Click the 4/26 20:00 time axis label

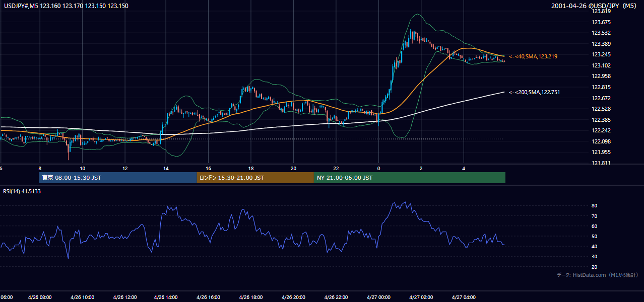click(293, 297)
